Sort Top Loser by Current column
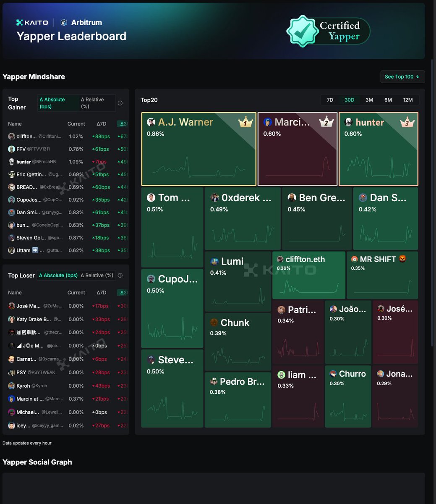This screenshot has width=436, height=504. pos(76,293)
